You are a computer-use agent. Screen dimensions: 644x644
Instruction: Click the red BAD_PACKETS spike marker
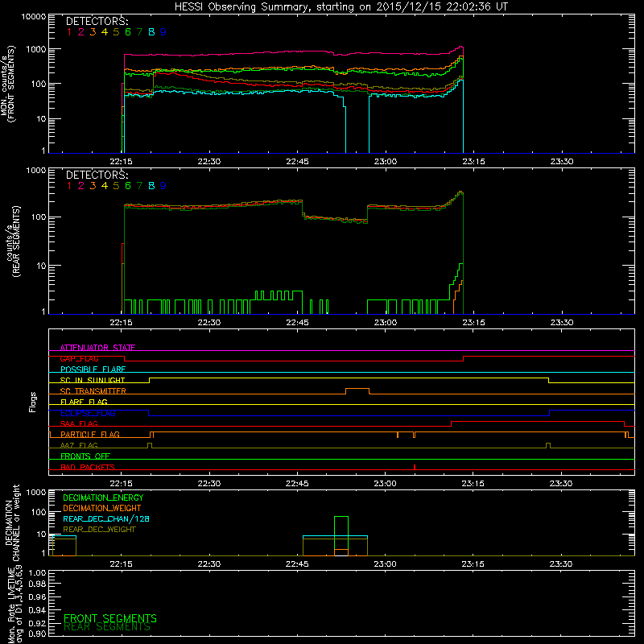[x=415, y=467]
